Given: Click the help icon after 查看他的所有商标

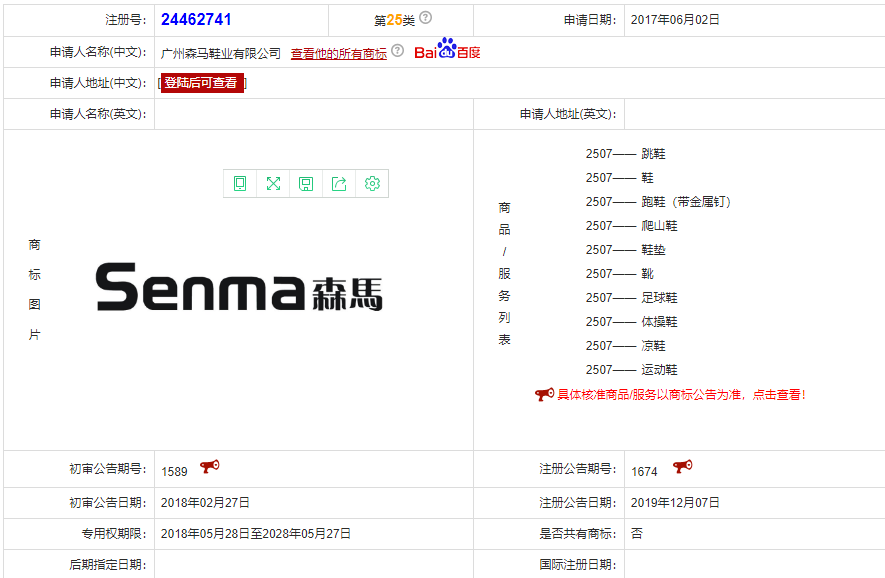Looking at the screenshot, I should 397,50.
